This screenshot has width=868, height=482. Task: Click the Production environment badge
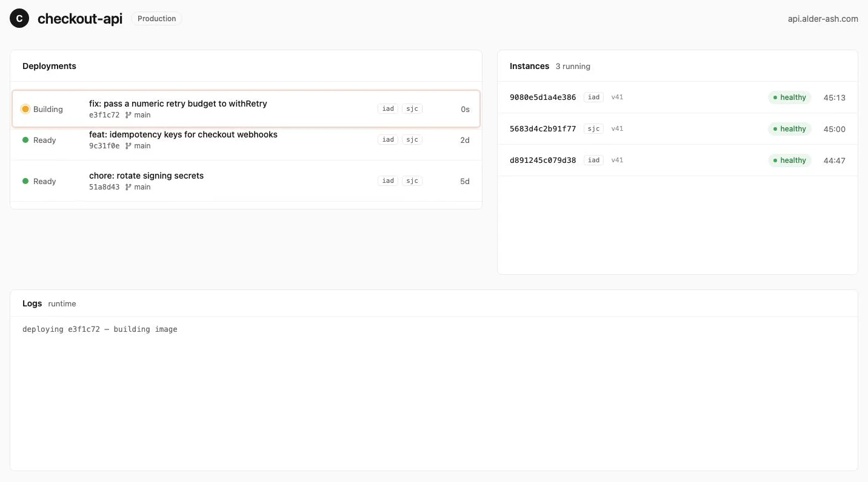[x=156, y=19]
